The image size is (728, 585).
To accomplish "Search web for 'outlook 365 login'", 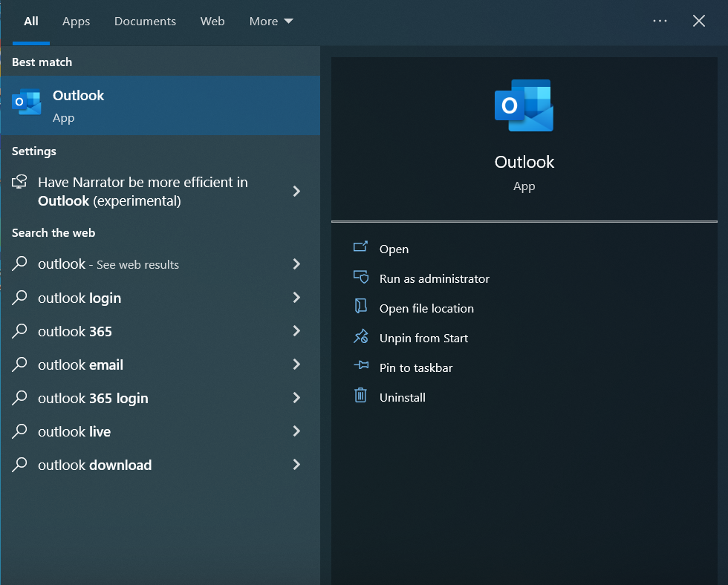I will tap(160, 398).
